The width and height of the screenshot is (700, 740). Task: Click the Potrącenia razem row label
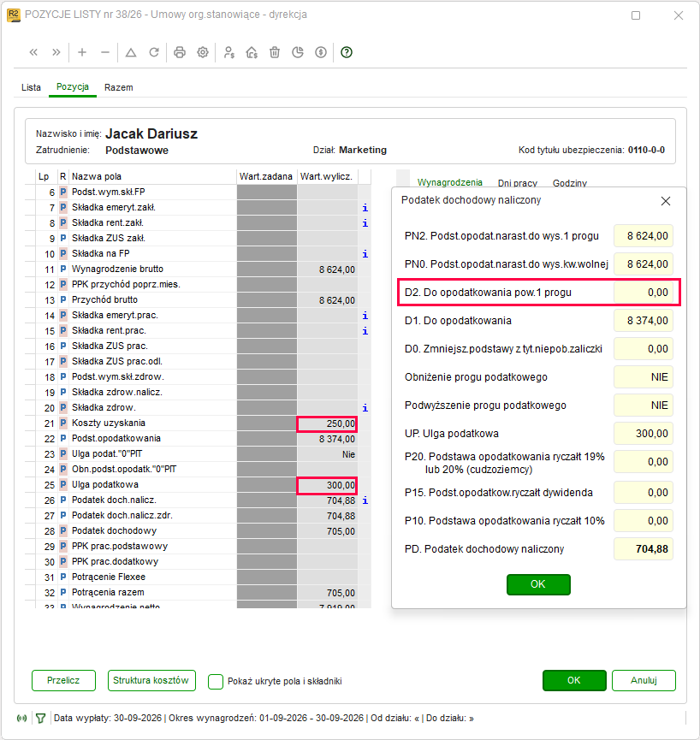pos(108,593)
